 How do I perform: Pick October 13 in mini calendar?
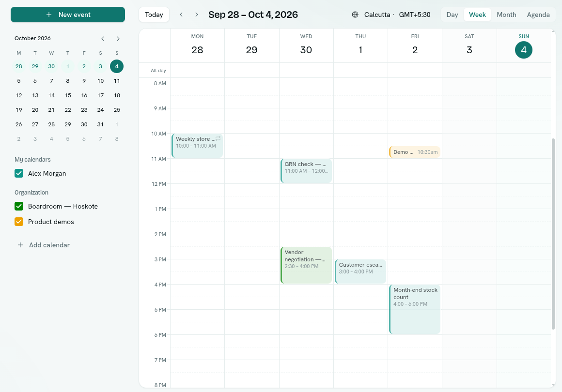pos(35,95)
